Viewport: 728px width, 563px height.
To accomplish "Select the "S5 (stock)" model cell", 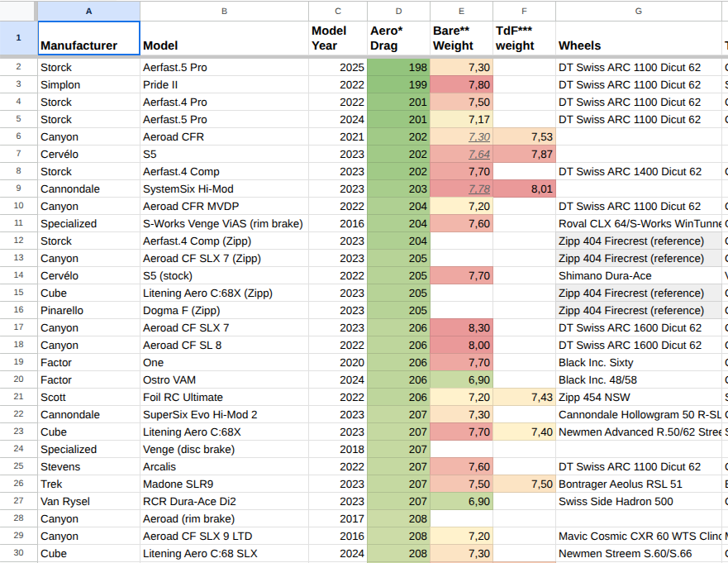I will click(x=224, y=275).
